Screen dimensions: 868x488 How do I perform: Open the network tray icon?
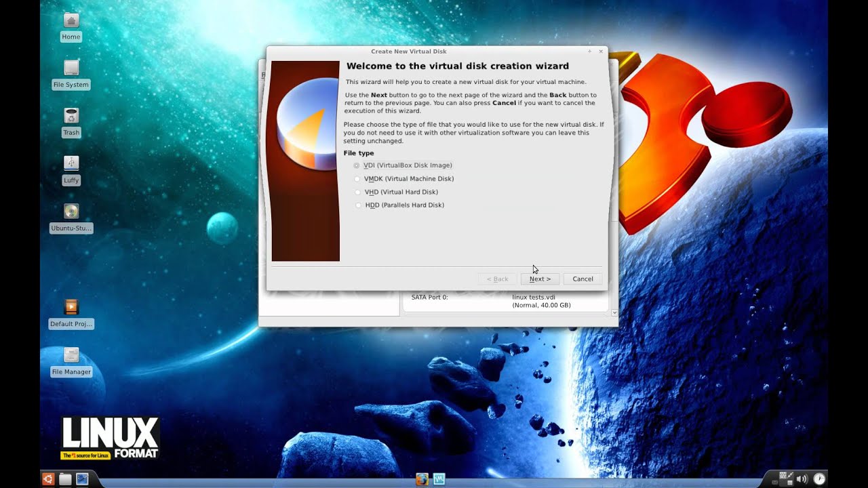[x=787, y=479]
